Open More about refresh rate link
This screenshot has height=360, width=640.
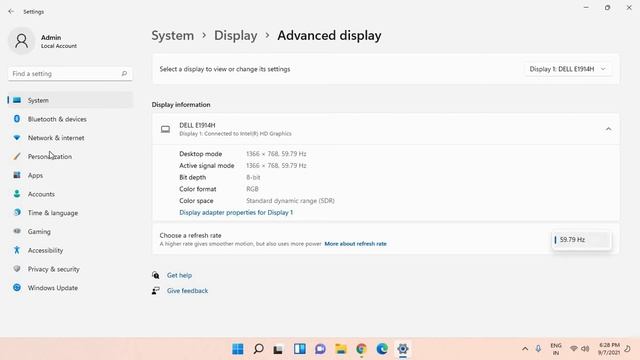pyautogui.click(x=355, y=244)
